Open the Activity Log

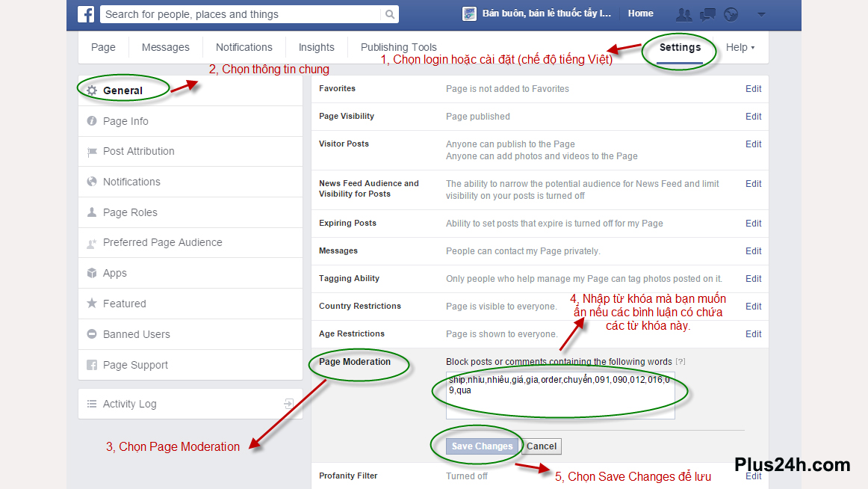point(190,404)
